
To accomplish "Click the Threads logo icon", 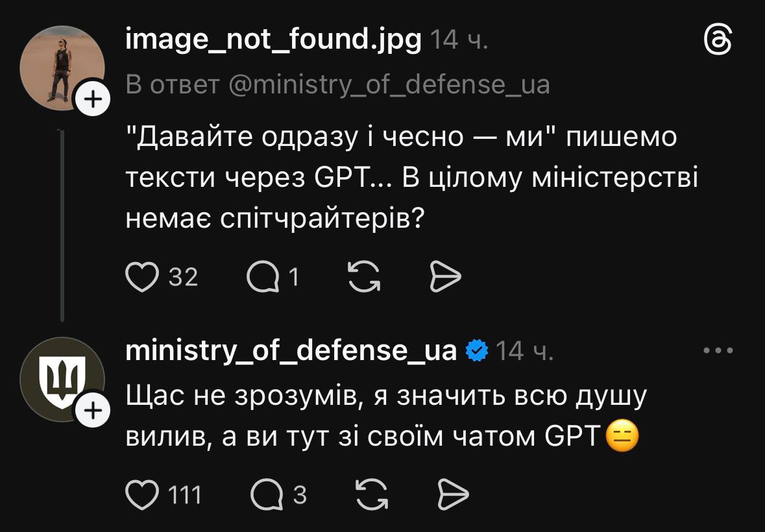I will [x=718, y=42].
